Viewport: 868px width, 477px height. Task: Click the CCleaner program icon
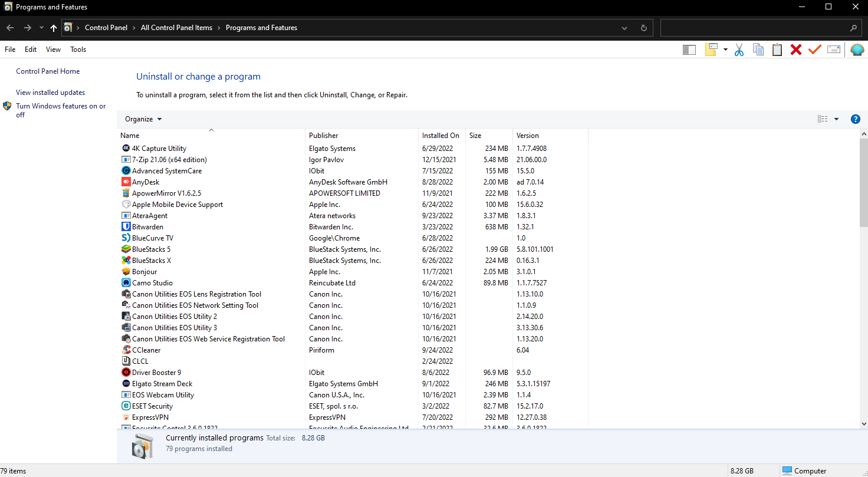point(125,350)
